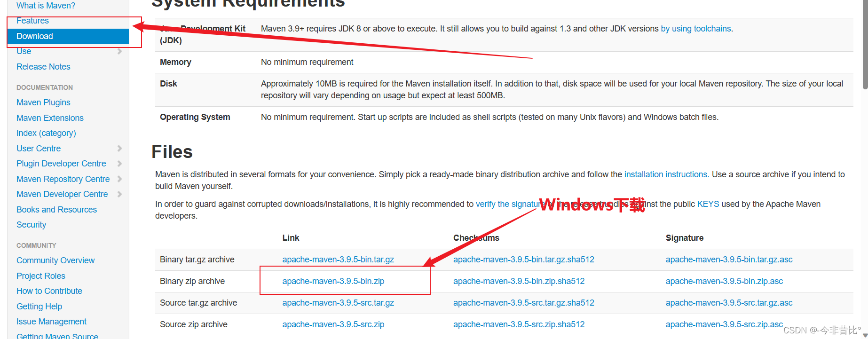Open the Security sidebar link
Screen dimensions: 868x339
tap(31, 225)
